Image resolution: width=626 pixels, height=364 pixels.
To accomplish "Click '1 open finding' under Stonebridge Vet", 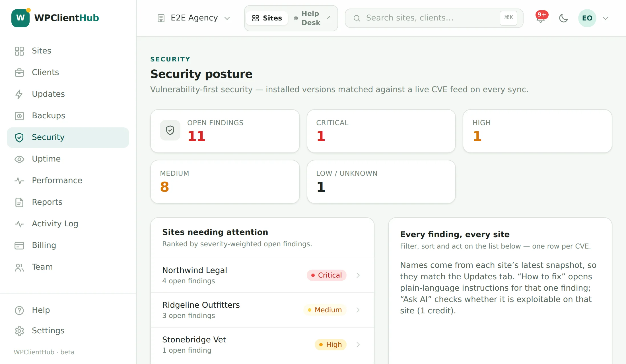I will tap(187, 350).
